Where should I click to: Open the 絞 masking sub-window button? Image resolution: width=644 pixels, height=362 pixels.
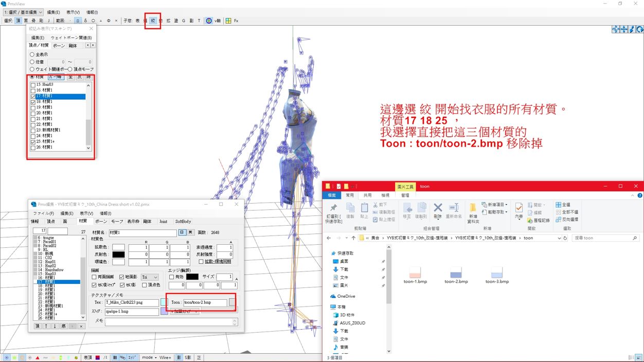tap(153, 21)
